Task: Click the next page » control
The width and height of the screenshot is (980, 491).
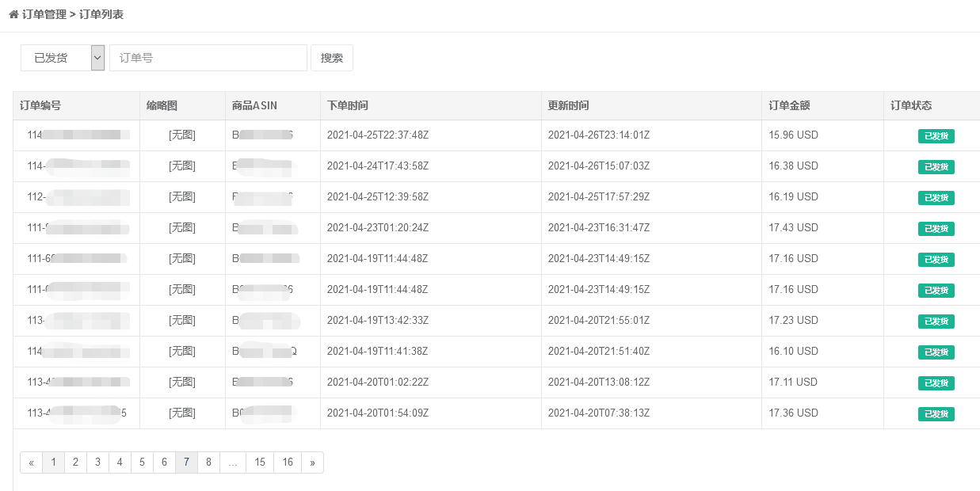Action: tap(312, 462)
